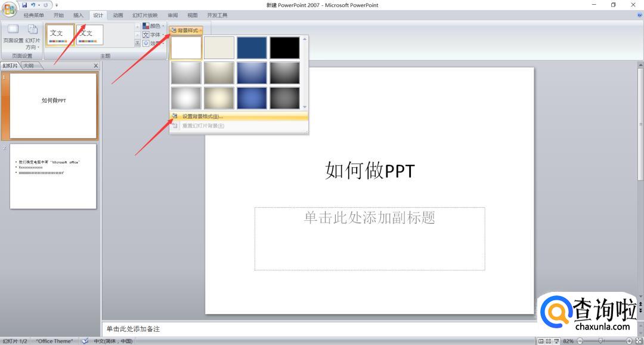Go to the 审阅 ribbon tab
644x345 pixels.
[x=173, y=15]
